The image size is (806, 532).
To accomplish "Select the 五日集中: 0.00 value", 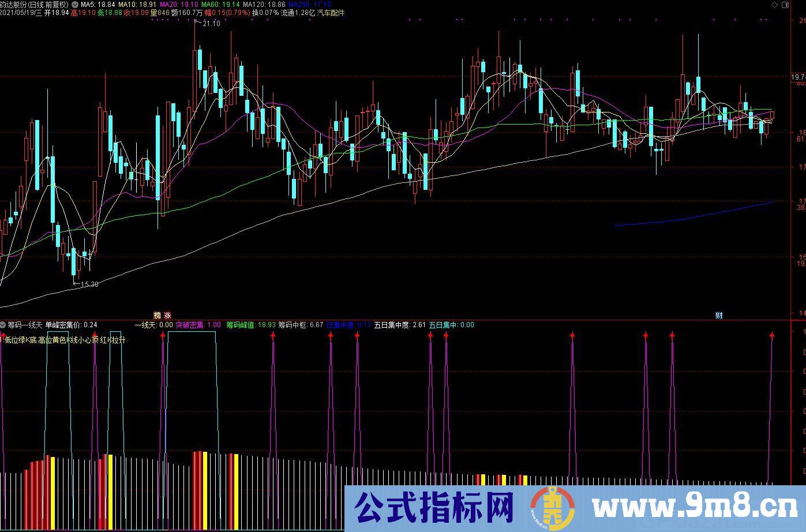I will [x=451, y=325].
